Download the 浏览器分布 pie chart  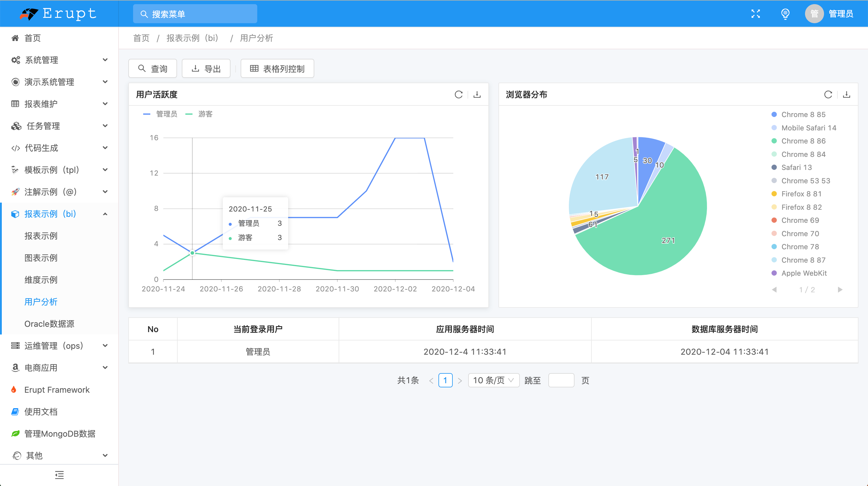click(846, 95)
